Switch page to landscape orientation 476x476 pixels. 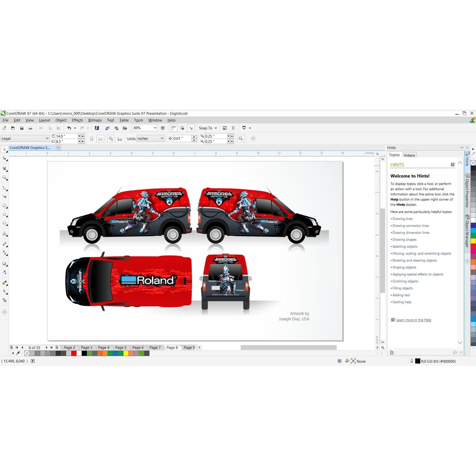tap(100, 139)
